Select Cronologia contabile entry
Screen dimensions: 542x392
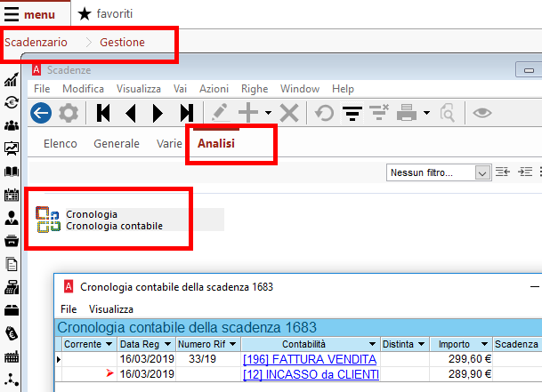click(115, 226)
